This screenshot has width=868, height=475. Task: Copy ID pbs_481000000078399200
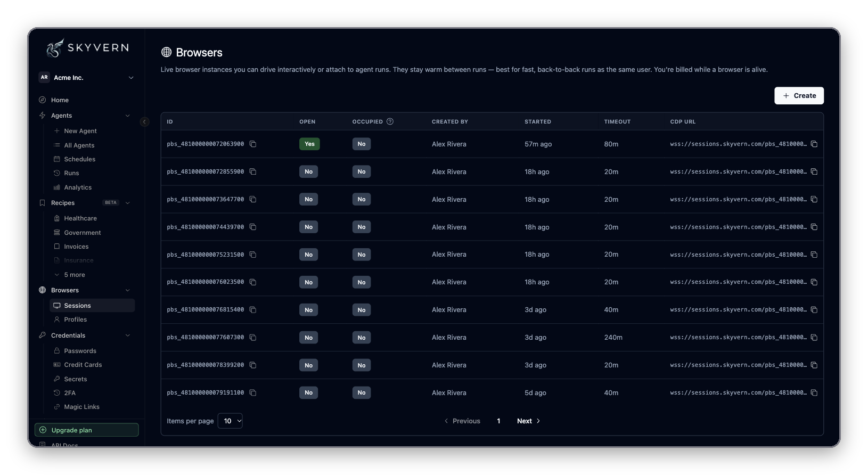pos(253,365)
